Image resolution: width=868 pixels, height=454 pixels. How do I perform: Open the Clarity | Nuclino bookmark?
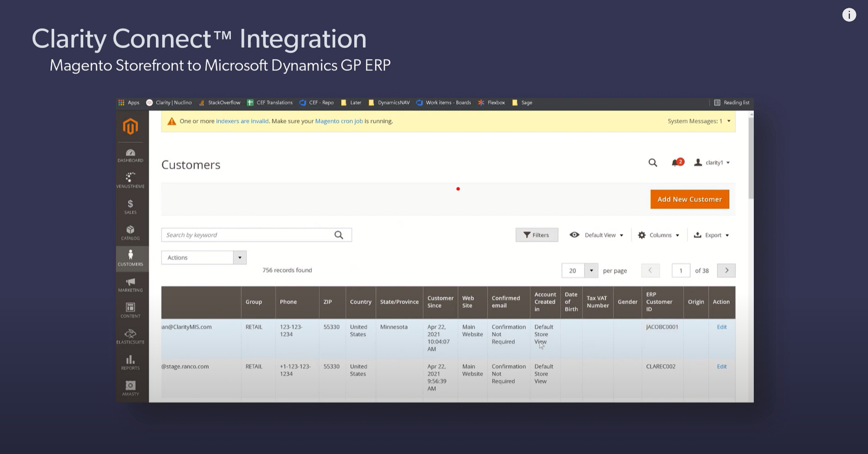coord(169,103)
